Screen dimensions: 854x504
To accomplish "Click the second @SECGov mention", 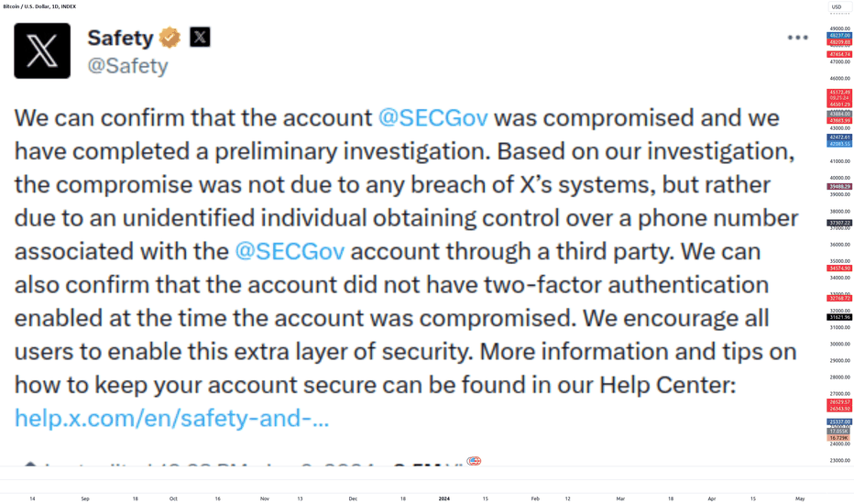I will [x=290, y=252].
